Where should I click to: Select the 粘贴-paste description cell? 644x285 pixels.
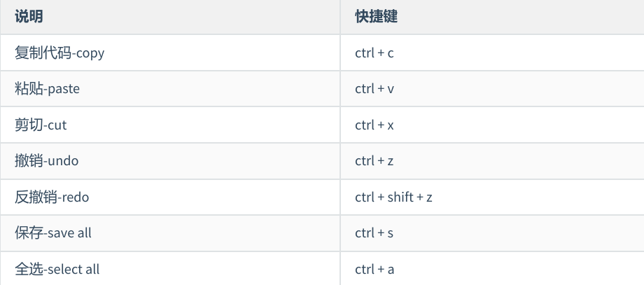coord(47,89)
